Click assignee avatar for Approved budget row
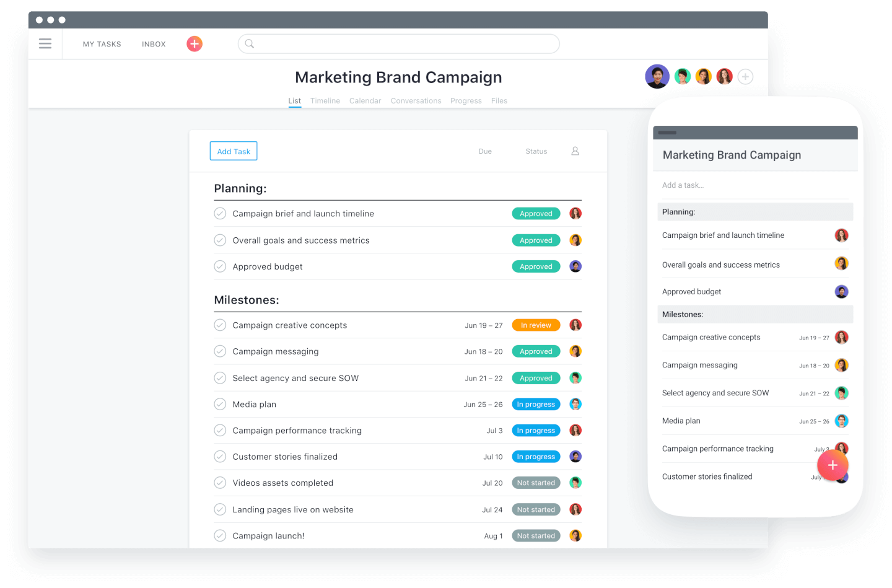The width and height of the screenshot is (892, 588). (x=575, y=266)
